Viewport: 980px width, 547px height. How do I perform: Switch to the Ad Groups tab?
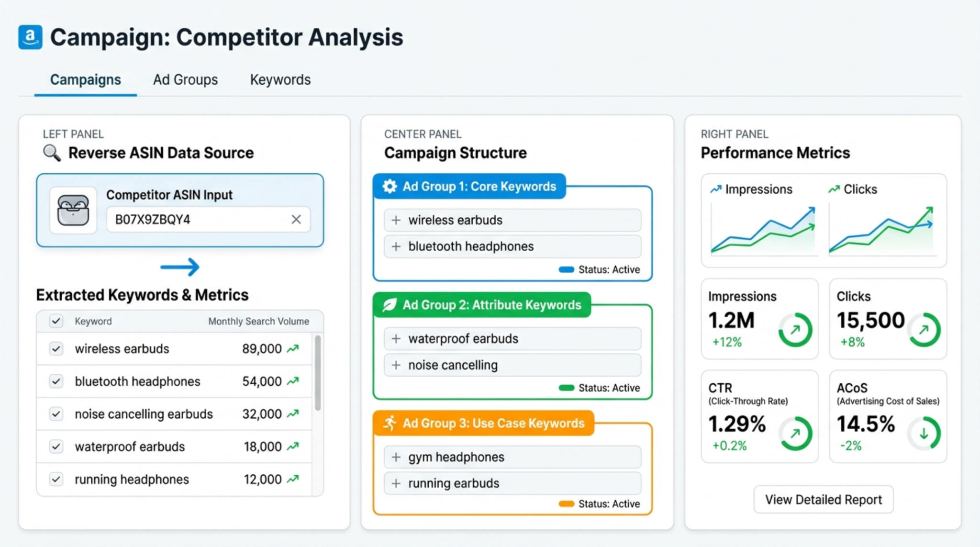tap(185, 79)
